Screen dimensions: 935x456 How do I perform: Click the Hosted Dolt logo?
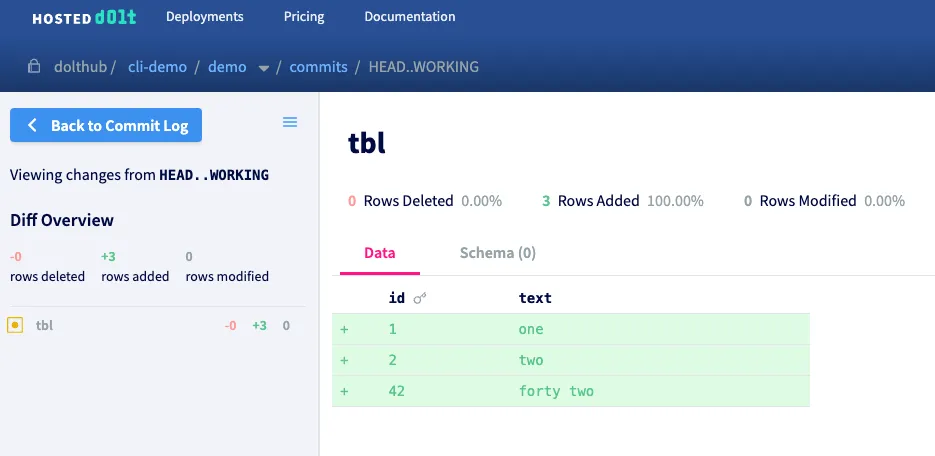tap(83, 17)
